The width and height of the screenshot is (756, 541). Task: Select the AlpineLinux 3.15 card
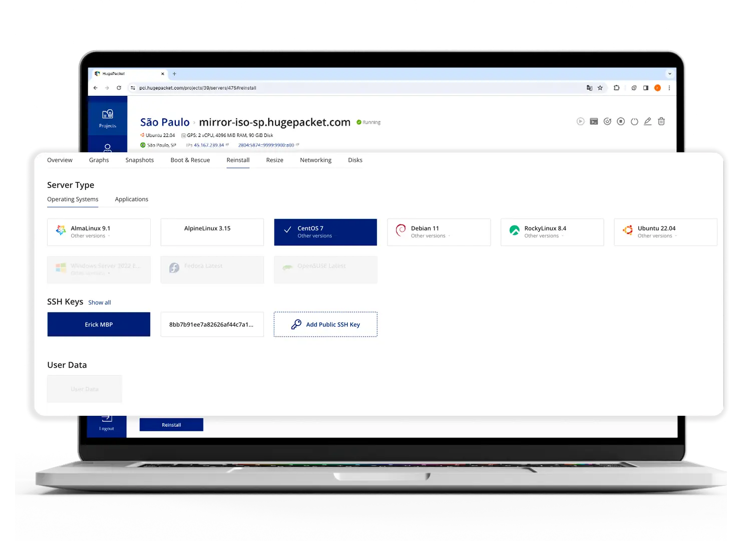point(212,232)
